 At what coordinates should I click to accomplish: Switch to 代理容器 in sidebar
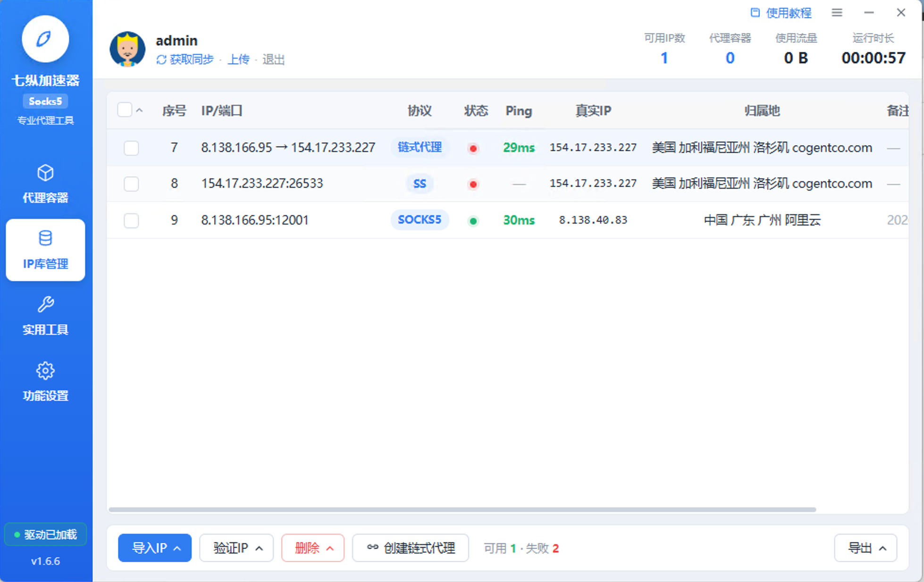click(x=45, y=184)
